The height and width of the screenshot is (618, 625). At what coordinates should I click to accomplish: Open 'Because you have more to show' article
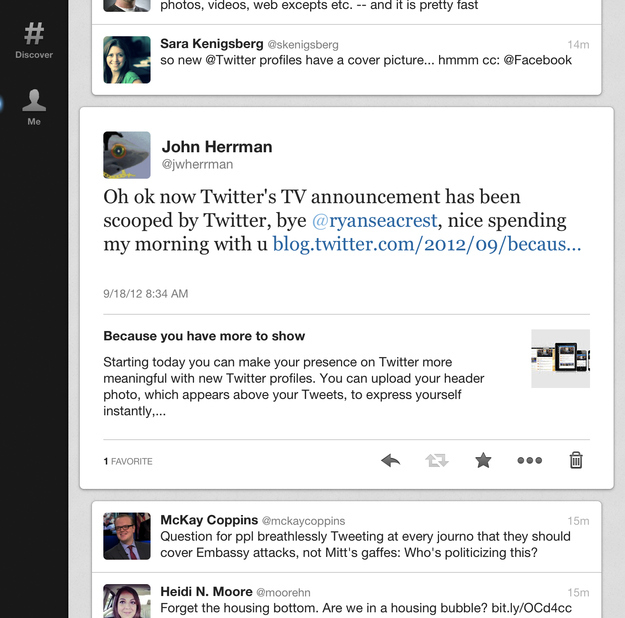pyautogui.click(x=204, y=336)
